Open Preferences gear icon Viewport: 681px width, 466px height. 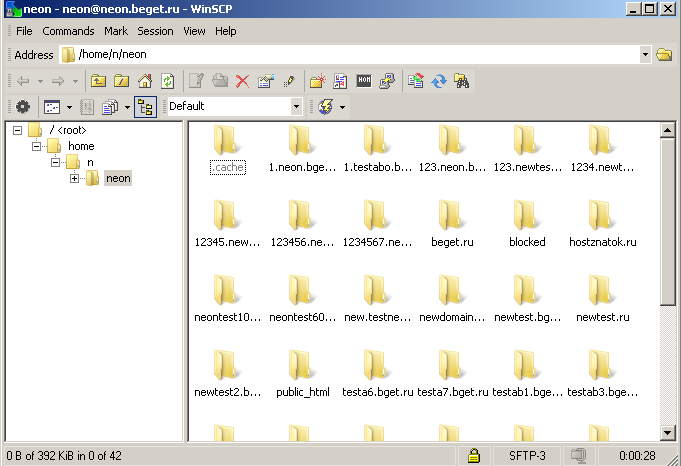coord(22,106)
